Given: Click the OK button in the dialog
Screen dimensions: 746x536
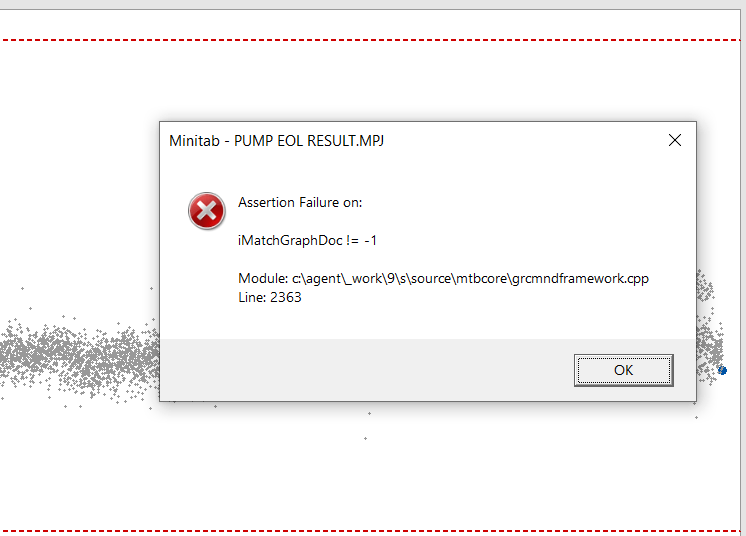Looking at the screenshot, I should [623, 370].
